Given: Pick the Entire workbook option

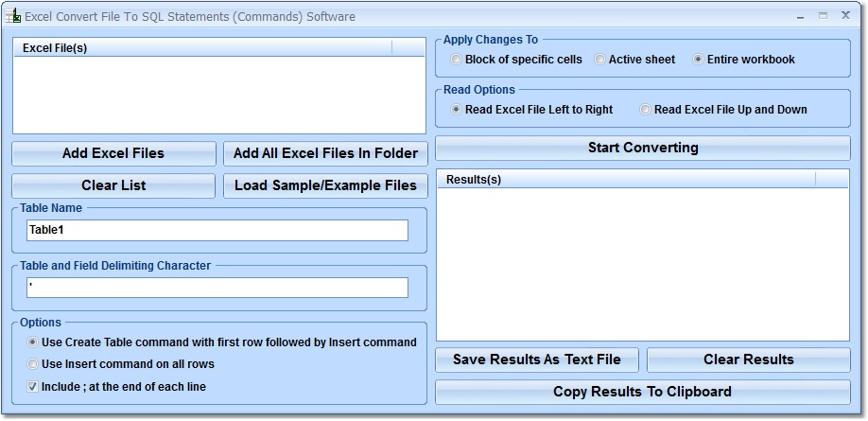Looking at the screenshot, I should pyautogui.click(x=699, y=60).
